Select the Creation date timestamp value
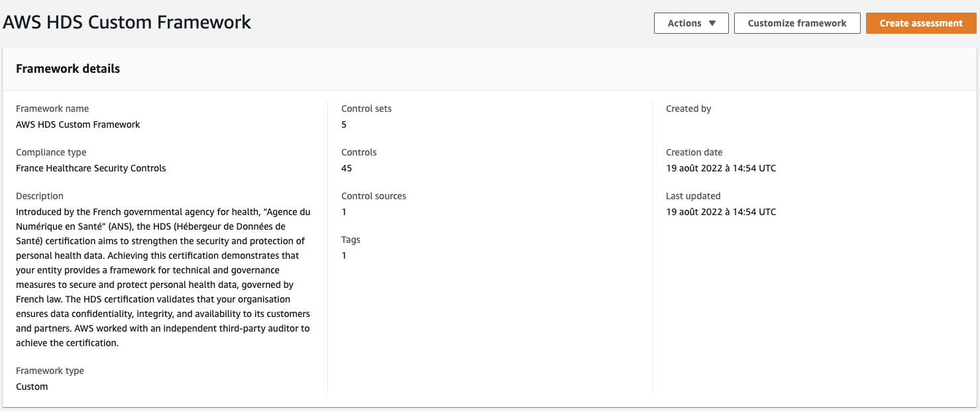This screenshot has height=411, width=980. point(721,168)
